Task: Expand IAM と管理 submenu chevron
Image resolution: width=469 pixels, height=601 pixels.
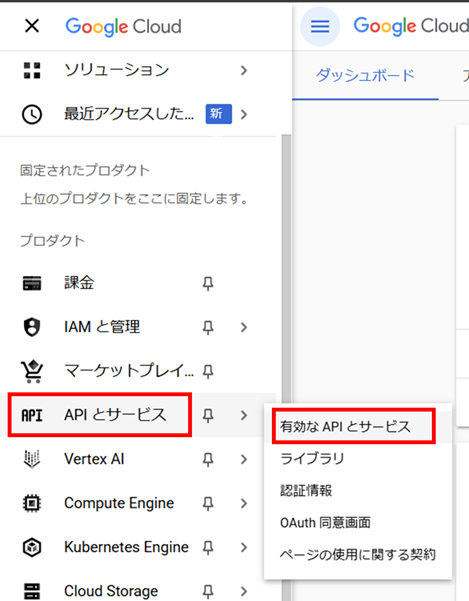Action: [x=244, y=327]
